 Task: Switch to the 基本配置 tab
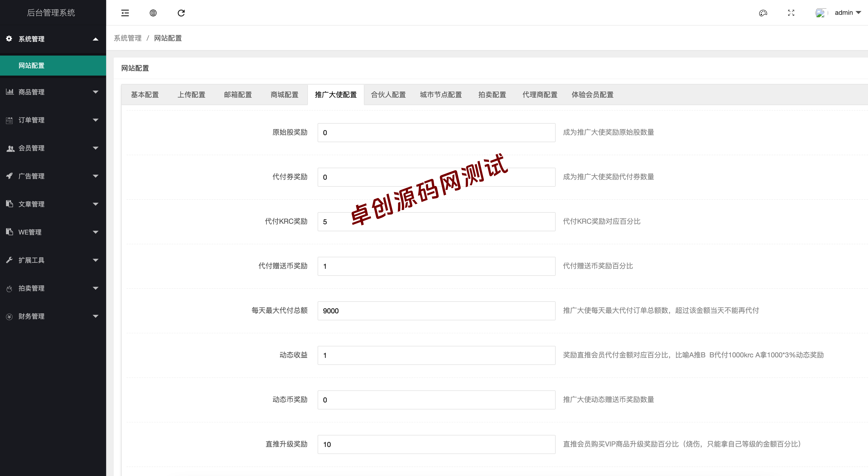[x=145, y=95]
